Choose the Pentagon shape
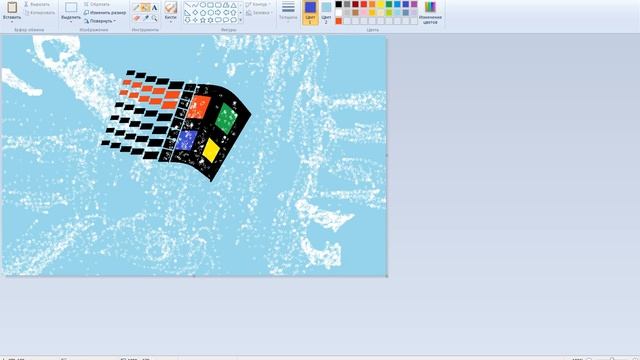Screen dimensions: 640x360 (x=203, y=13)
